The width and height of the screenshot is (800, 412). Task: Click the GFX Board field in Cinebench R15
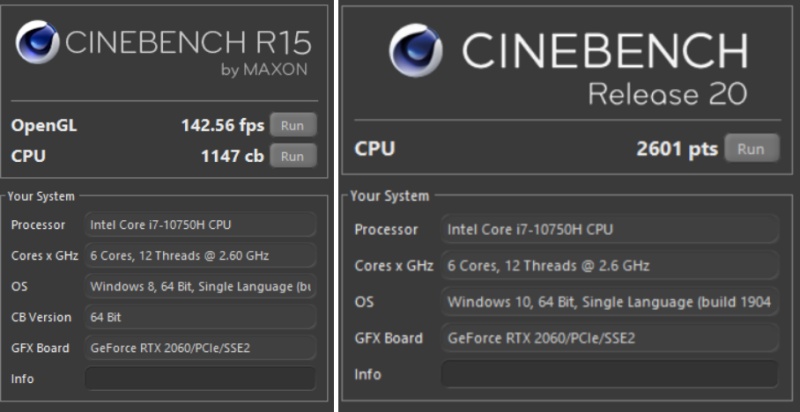coord(200,348)
